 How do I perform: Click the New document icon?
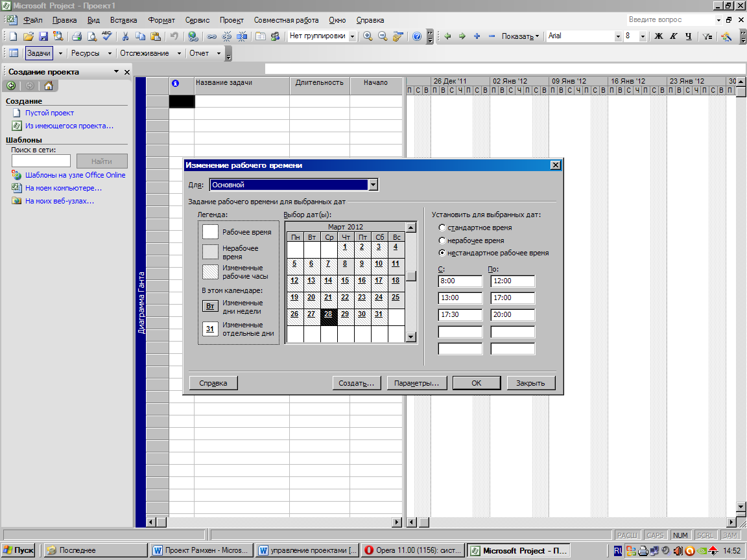[x=14, y=36]
